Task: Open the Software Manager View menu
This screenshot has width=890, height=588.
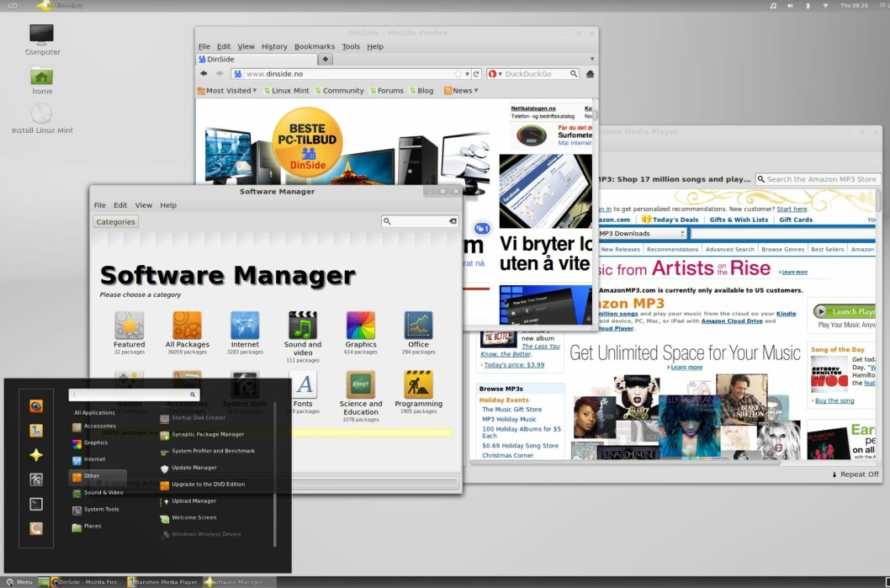Action: pos(144,205)
